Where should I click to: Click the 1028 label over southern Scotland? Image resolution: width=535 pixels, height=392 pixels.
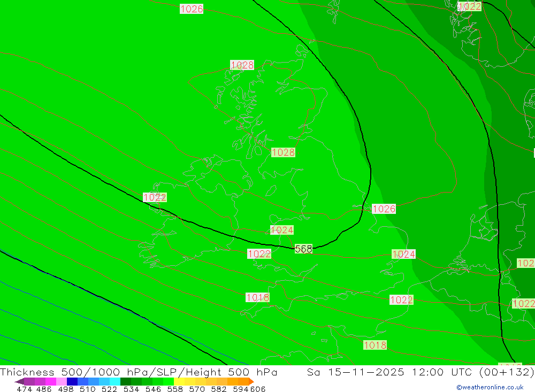pos(283,152)
